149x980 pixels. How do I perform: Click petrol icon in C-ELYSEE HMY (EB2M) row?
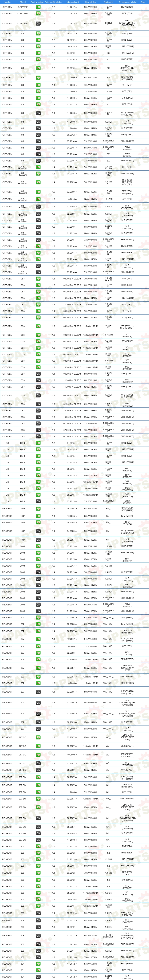click(x=38, y=7)
